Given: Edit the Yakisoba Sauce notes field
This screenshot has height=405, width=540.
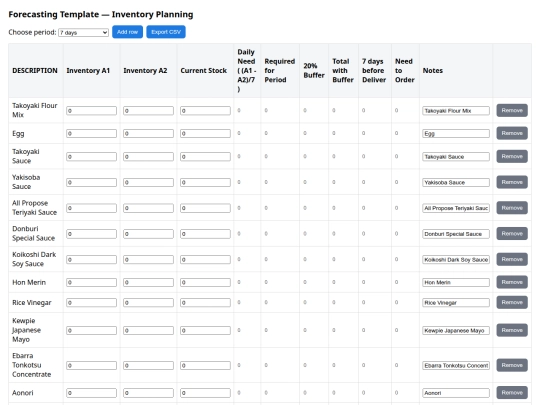Looking at the screenshot, I should click(x=456, y=182).
